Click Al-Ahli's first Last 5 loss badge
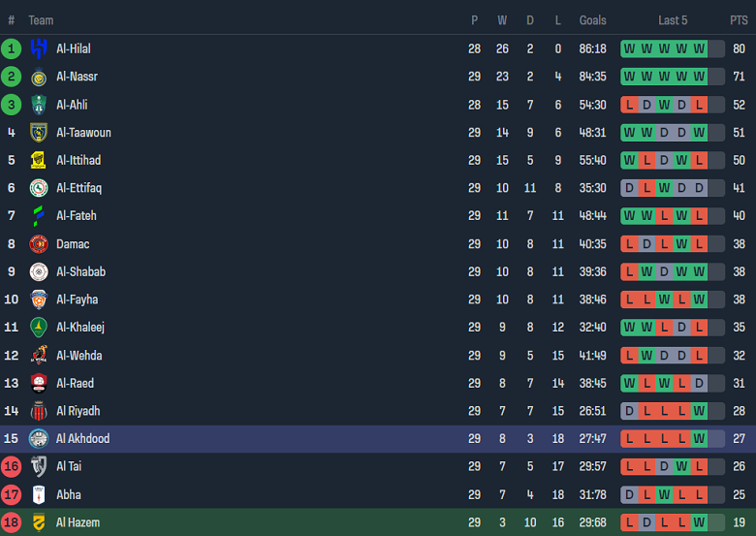Viewport: 756px width, 536px height. 630,105
